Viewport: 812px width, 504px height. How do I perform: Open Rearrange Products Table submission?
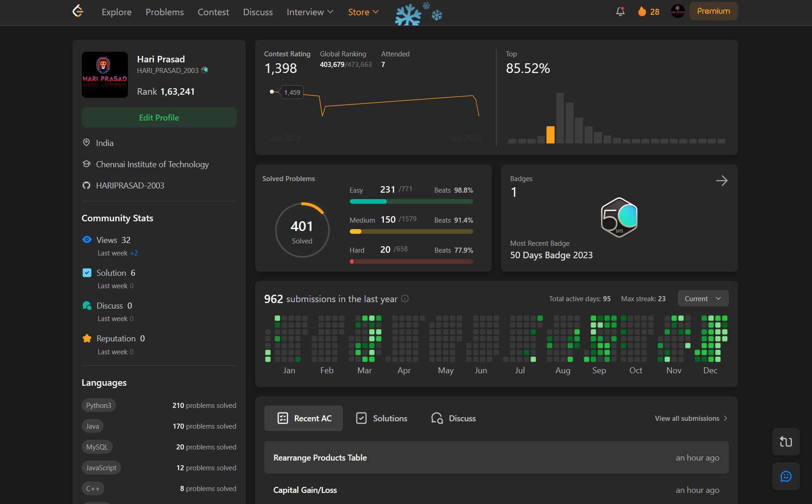(x=496, y=457)
